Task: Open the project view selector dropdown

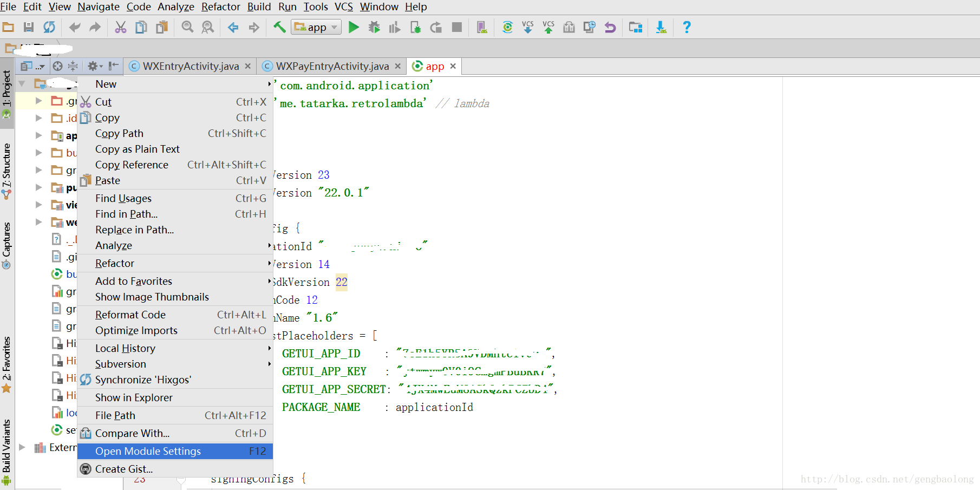Action: (x=32, y=66)
